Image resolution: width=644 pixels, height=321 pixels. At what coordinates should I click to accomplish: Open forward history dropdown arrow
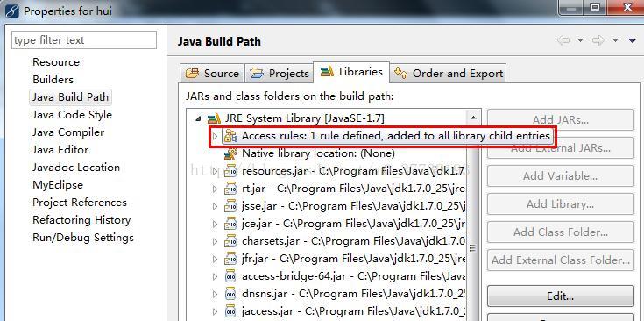(x=615, y=40)
